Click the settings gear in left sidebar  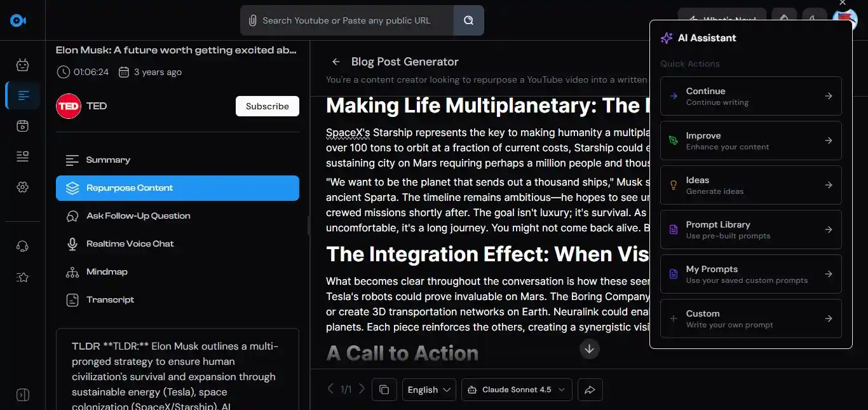click(23, 187)
